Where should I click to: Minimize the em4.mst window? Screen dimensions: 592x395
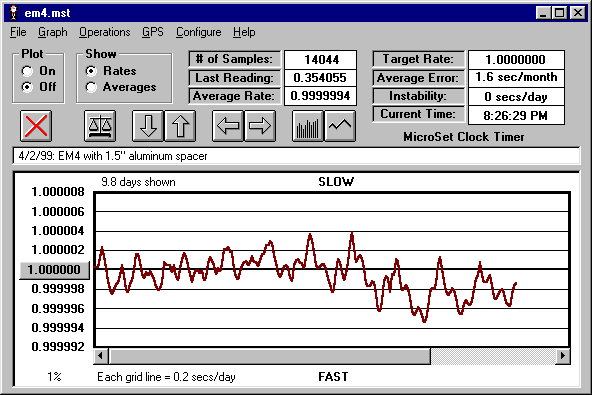point(543,13)
